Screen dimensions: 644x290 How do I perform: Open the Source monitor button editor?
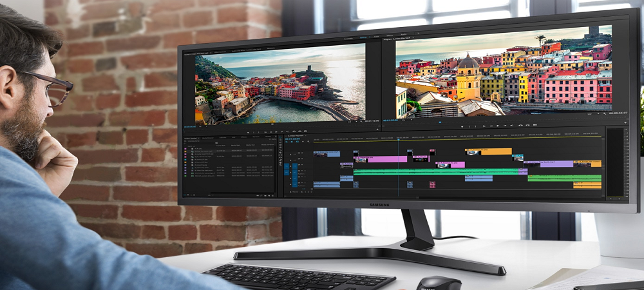coord(377,130)
